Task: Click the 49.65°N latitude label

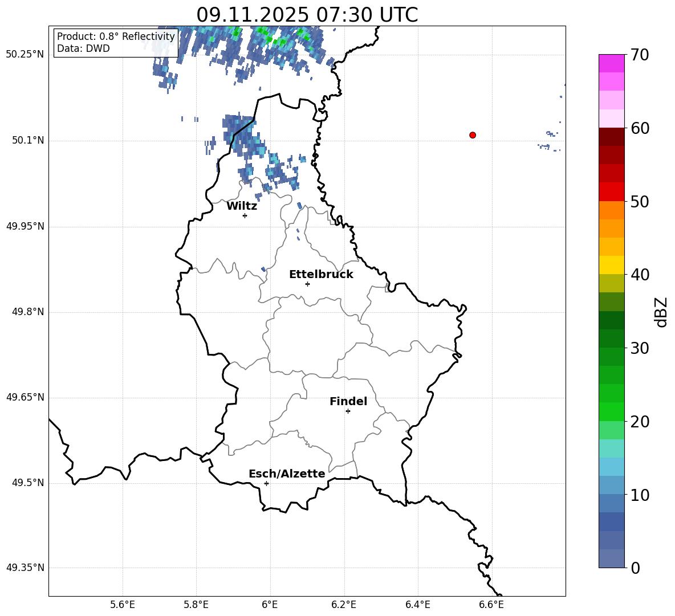Action: pyautogui.click(x=25, y=397)
